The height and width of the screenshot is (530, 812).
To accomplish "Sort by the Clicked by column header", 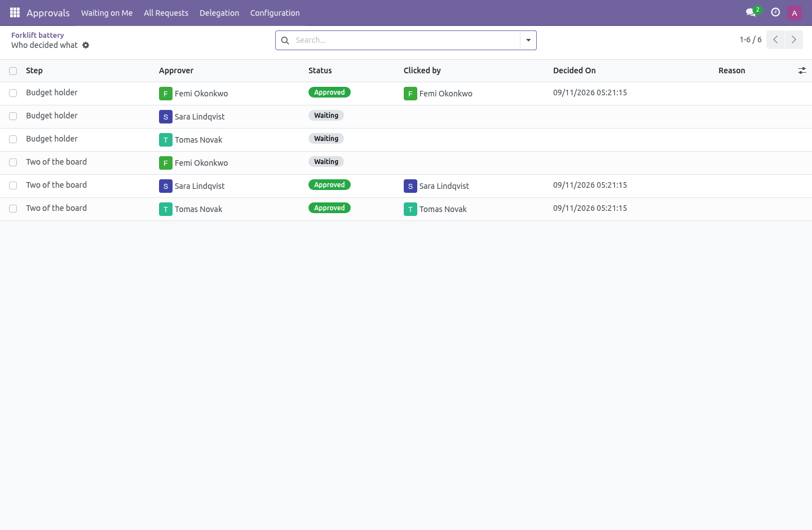I will pyautogui.click(x=422, y=70).
